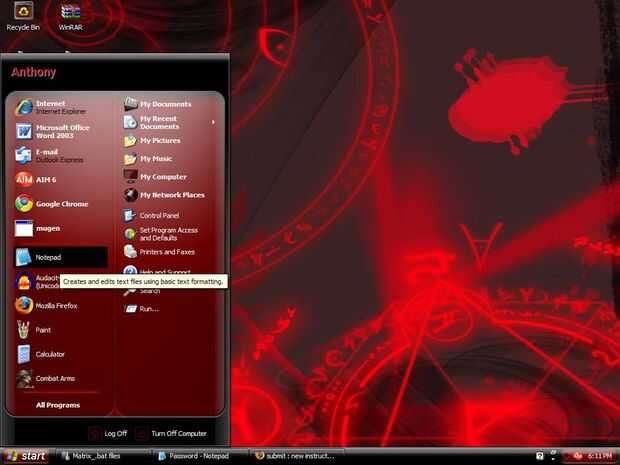Launch Internet Explorer from the Start menu

(x=24, y=107)
